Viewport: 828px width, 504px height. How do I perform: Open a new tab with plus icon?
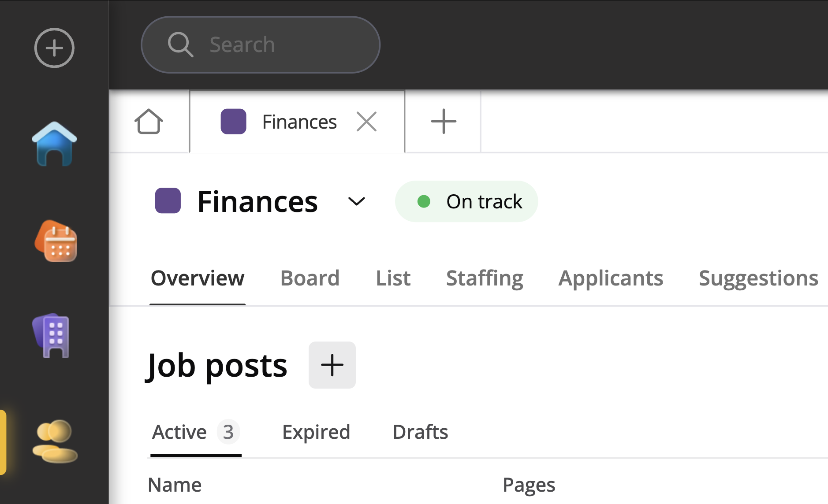(443, 122)
